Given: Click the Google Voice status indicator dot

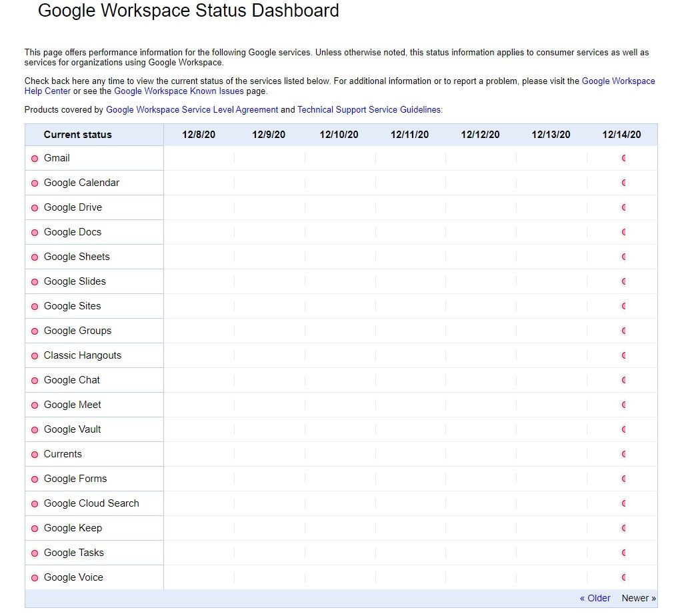Looking at the screenshot, I should tap(35, 577).
